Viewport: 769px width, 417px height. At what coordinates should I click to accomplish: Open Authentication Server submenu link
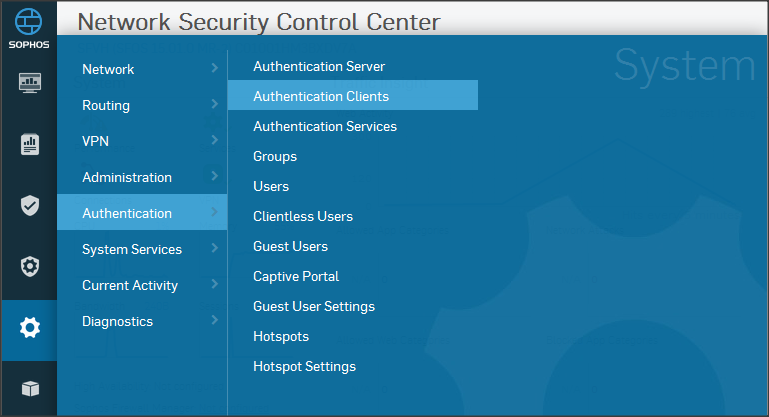point(319,66)
